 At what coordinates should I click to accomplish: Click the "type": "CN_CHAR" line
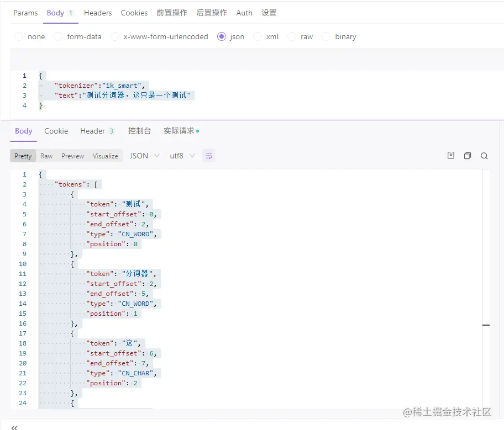click(x=121, y=374)
